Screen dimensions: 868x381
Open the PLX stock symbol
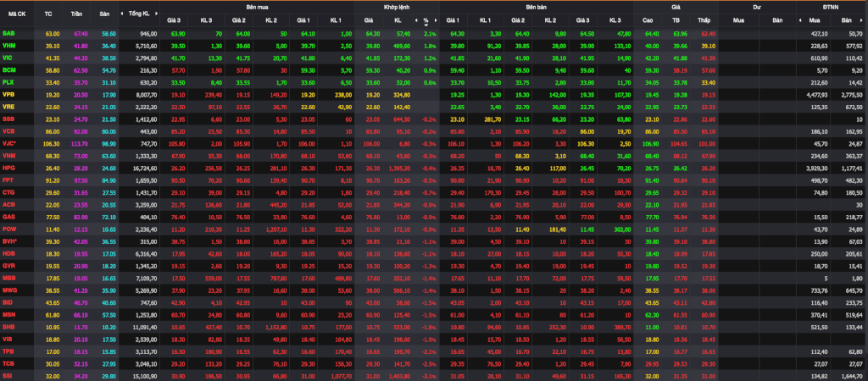click(8, 82)
